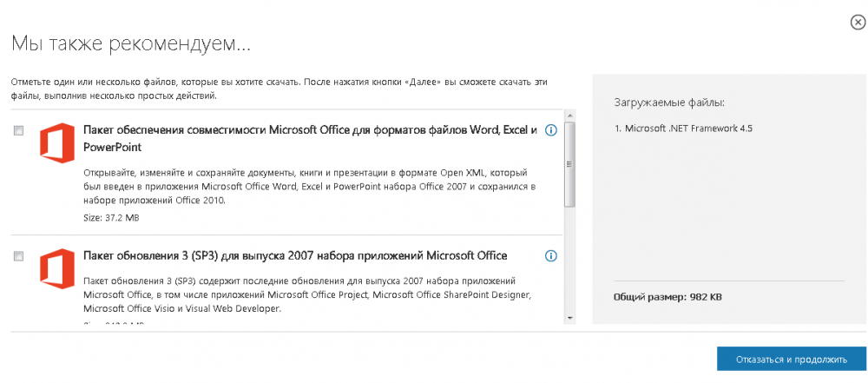Select the checkbox for Пакет обновления 3 (SP3)
Image resolution: width=868 pixels, height=383 pixels.
coord(19,256)
